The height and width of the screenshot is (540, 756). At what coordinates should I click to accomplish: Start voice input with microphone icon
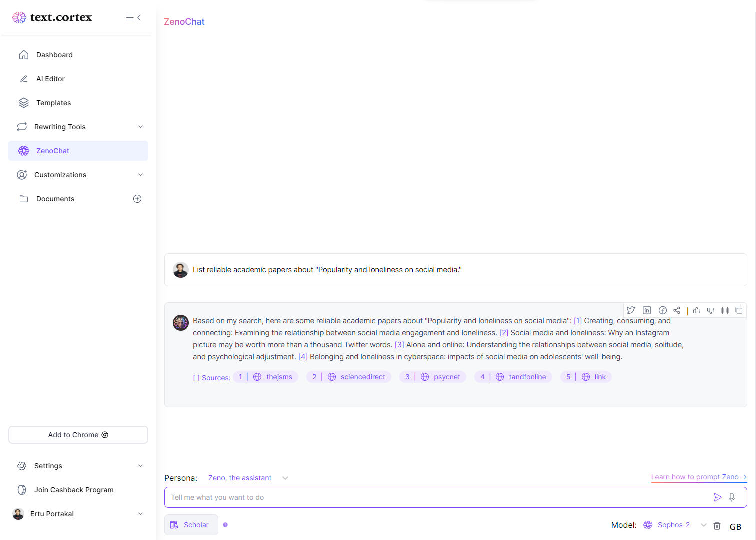[732, 497]
